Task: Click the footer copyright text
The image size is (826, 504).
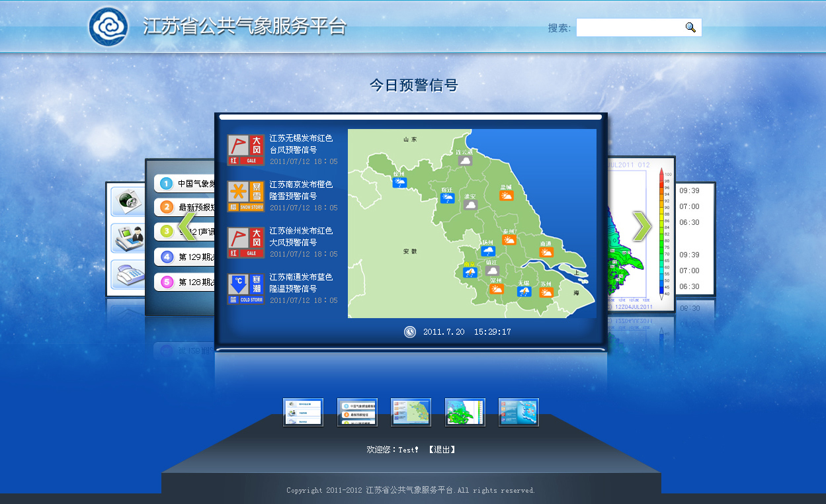Action: coord(411,490)
